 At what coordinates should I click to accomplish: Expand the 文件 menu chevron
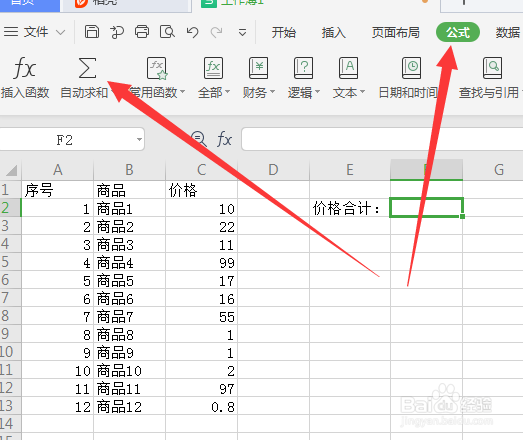(x=60, y=32)
